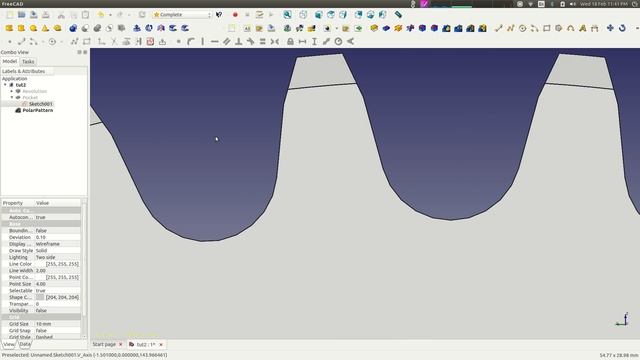Screen dimensions: 640x360
Task: Click the volume icon in system tray
Action: (573, 4)
